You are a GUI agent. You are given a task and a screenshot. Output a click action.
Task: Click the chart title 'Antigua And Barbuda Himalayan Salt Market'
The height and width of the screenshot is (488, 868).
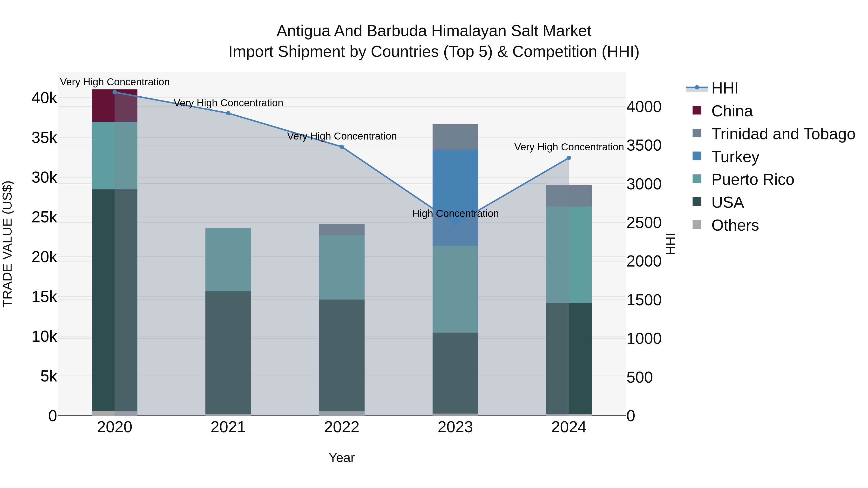(x=434, y=31)
